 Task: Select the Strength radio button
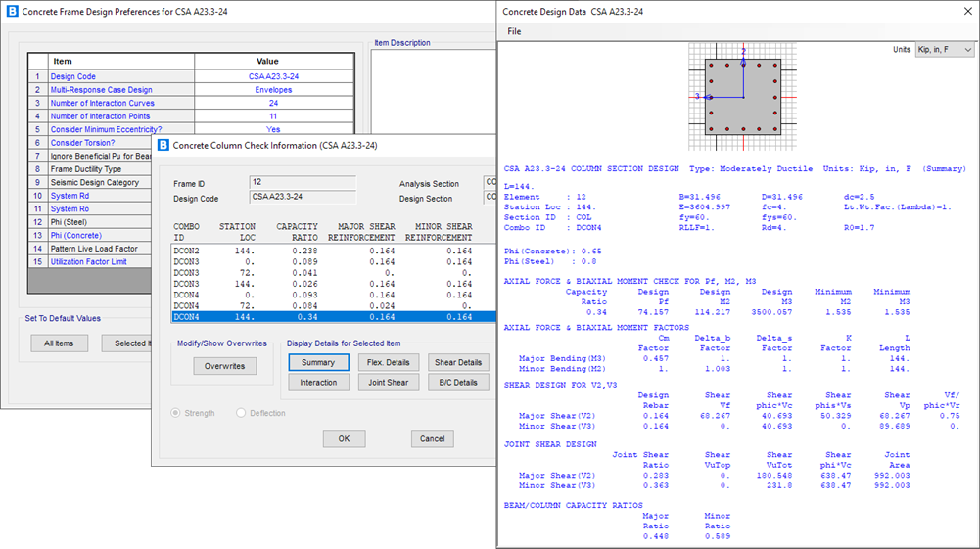177,413
